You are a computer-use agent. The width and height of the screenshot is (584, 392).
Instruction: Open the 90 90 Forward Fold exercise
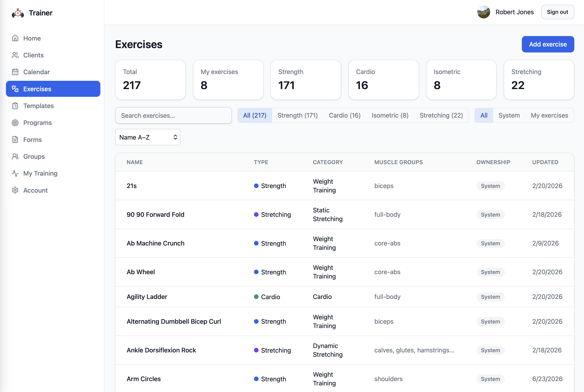[344, 214]
